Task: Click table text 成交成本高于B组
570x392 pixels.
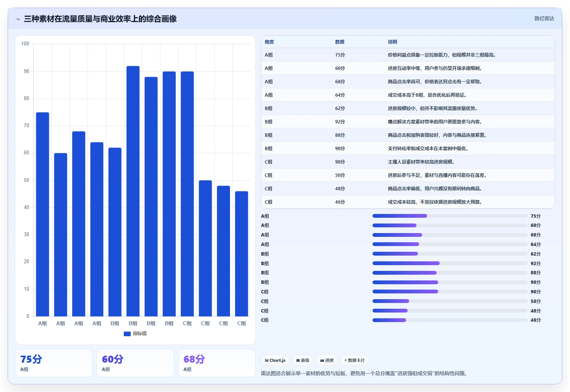Action: (405, 95)
